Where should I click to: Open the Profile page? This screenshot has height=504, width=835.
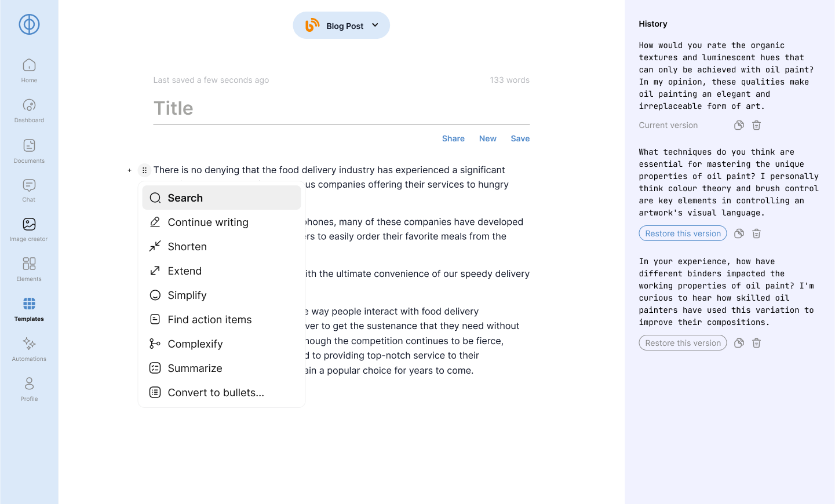29,389
